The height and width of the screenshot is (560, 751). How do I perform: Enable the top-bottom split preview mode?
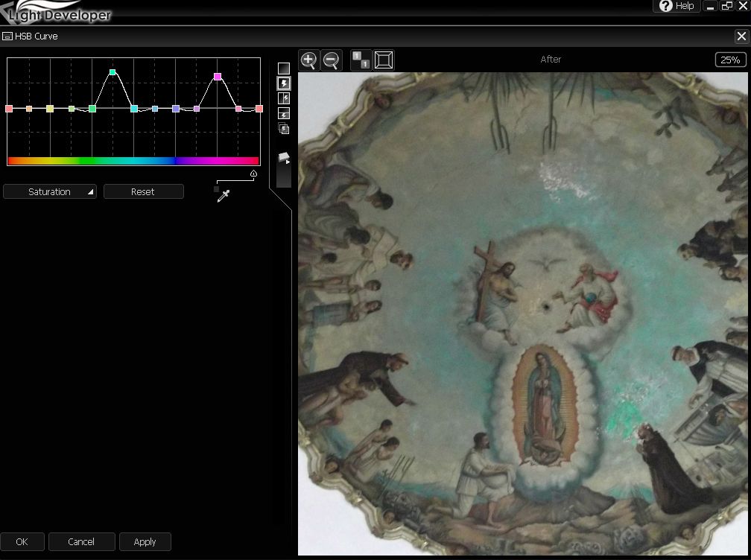[x=284, y=113]
